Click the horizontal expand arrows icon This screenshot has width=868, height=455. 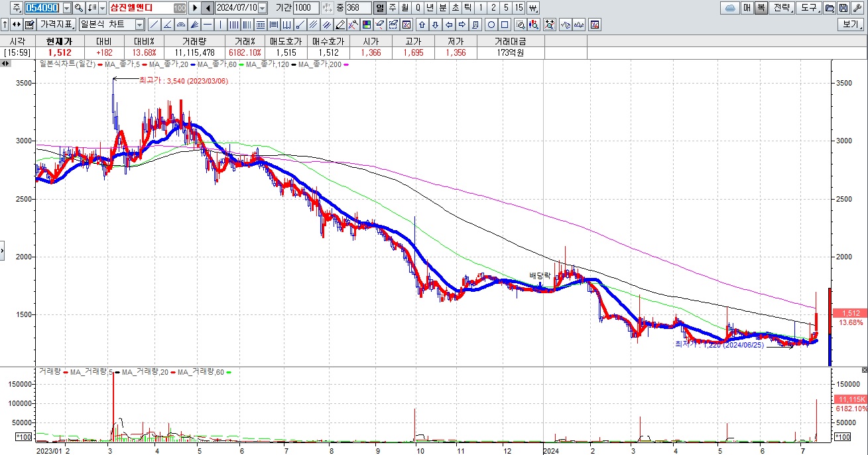point(16,25)
